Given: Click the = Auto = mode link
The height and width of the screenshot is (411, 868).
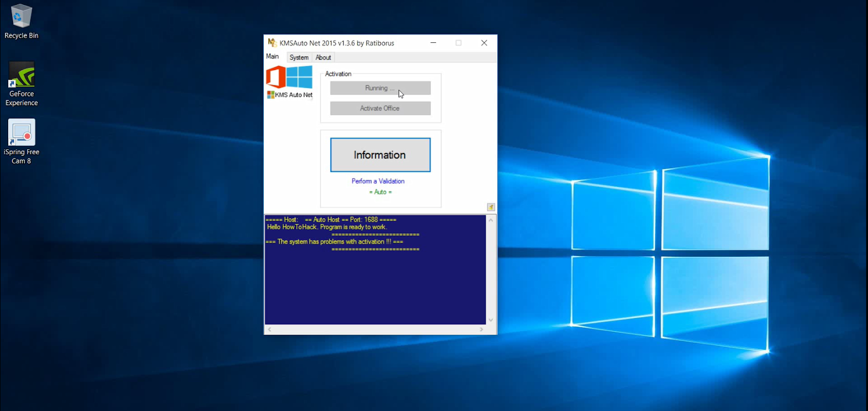Looking at the screenshot, I should click(380, 192).
